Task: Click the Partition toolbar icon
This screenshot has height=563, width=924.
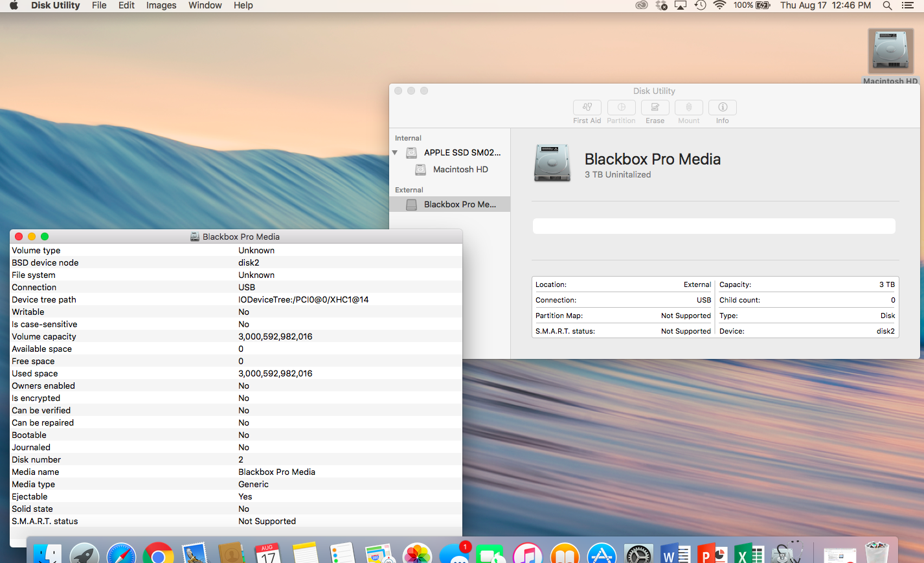Action: click(x=621, y=108)
